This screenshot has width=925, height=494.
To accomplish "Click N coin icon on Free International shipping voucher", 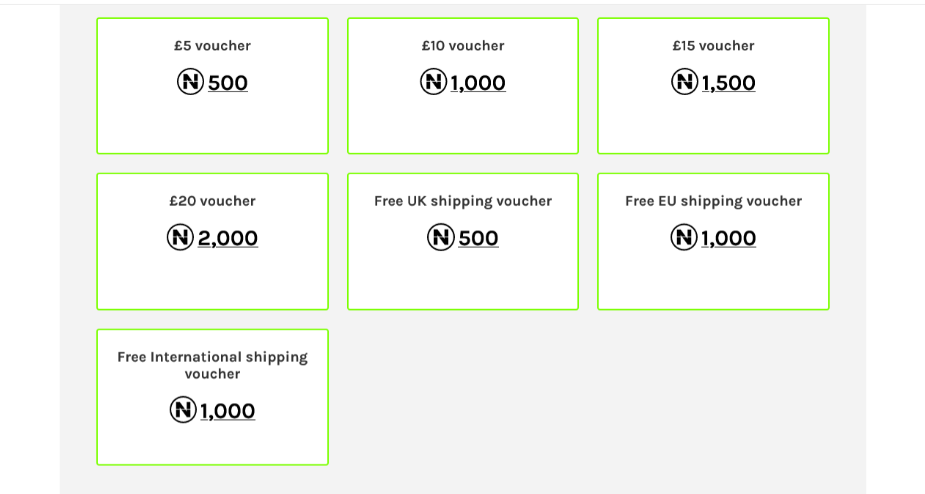I will point(183,410).
